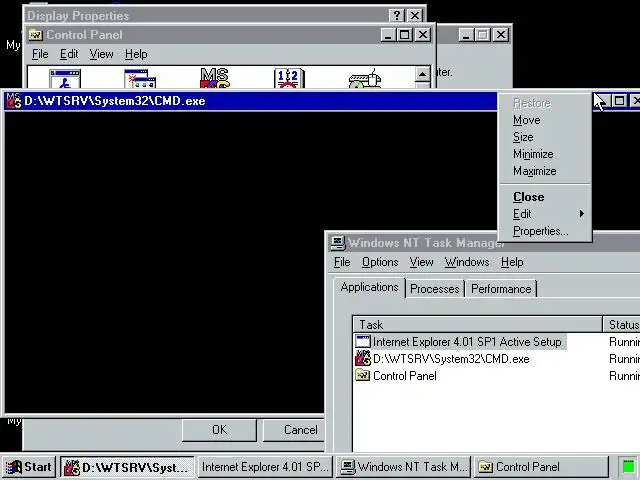This screenshot has width=640, height=480.
Task: Choose Close from the system menu
Action: [x=544, y=197]
